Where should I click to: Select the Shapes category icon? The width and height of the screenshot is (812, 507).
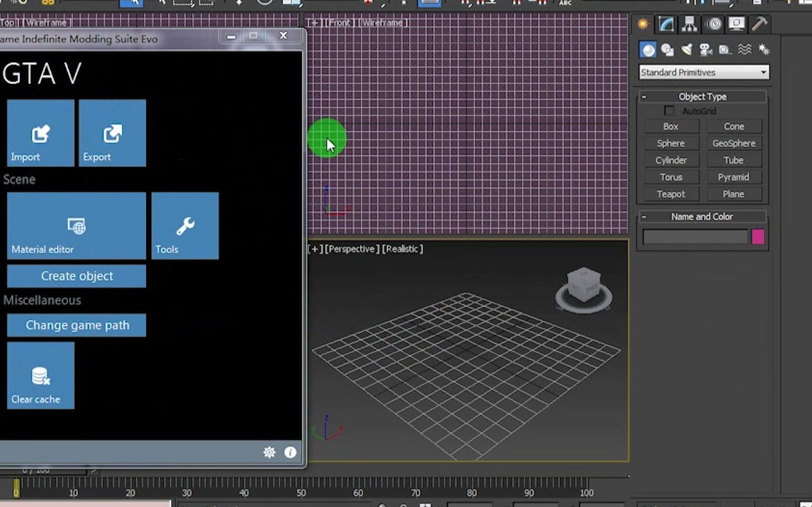pos(667,50)
